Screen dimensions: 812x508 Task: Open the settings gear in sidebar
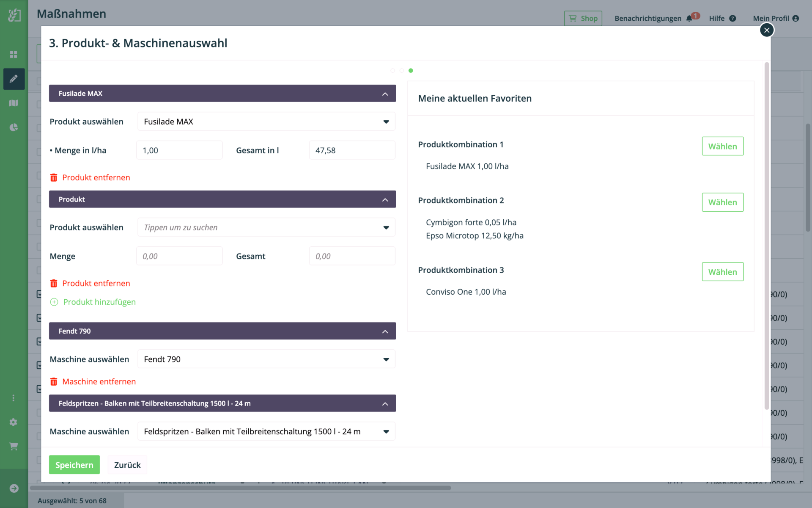pos(14,422)
